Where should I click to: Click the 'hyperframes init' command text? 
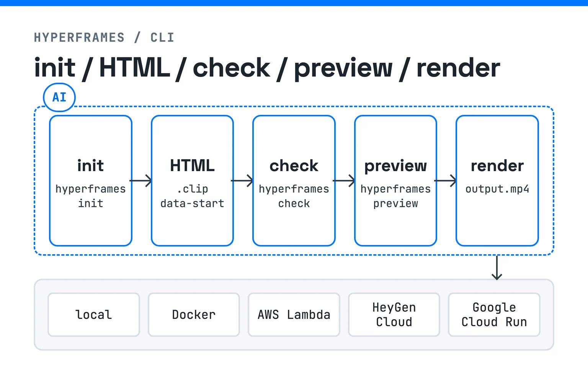91,196
